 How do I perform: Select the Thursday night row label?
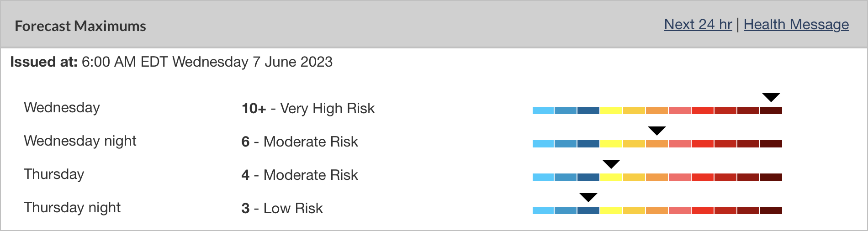pos(72,208)
